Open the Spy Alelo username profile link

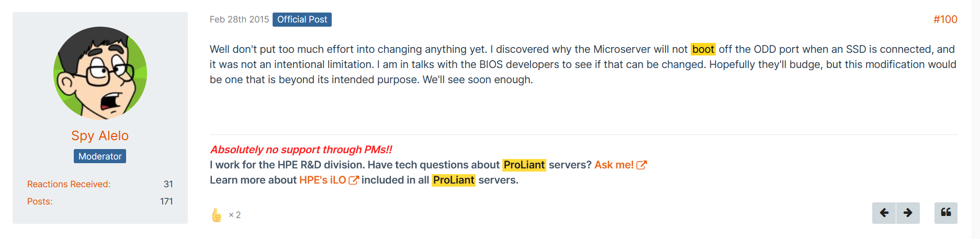(100, 136)
